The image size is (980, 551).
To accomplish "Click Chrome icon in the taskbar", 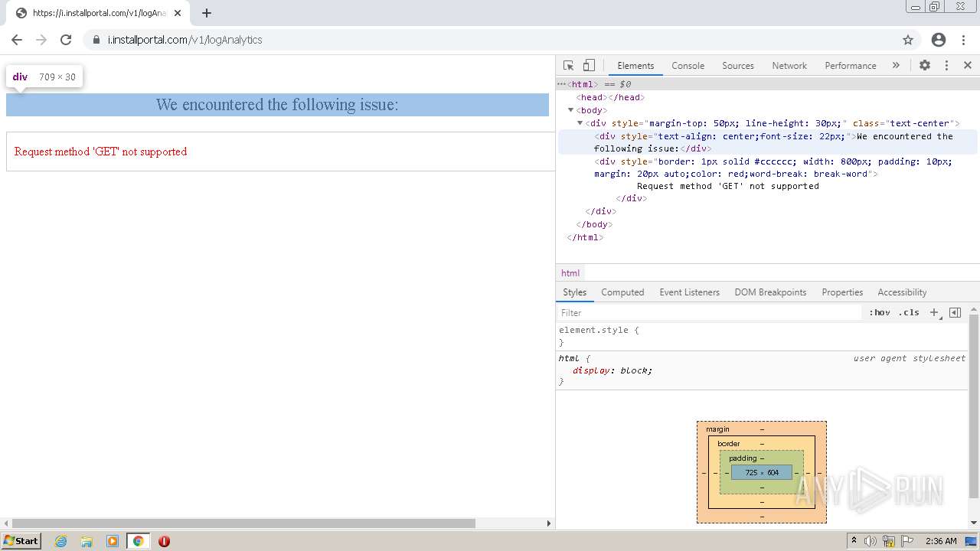I will 138,541.
